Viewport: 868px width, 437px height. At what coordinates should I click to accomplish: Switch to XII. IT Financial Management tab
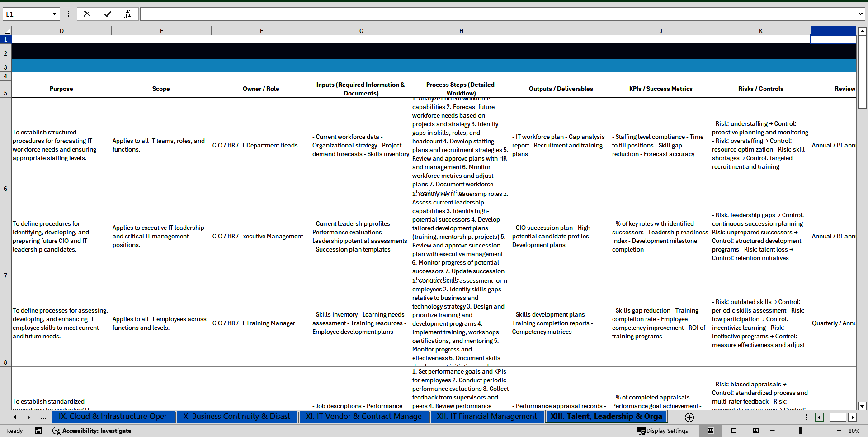(486, 417)
